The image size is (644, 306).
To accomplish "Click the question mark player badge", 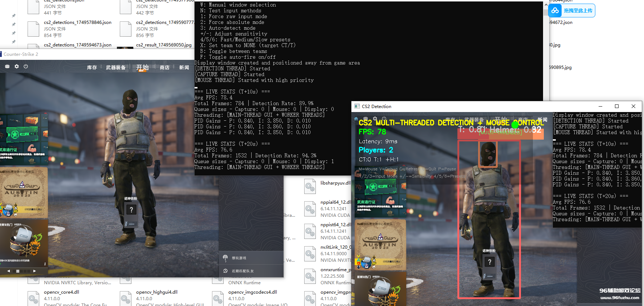I will pyautogui.click(x=131, y=210).
